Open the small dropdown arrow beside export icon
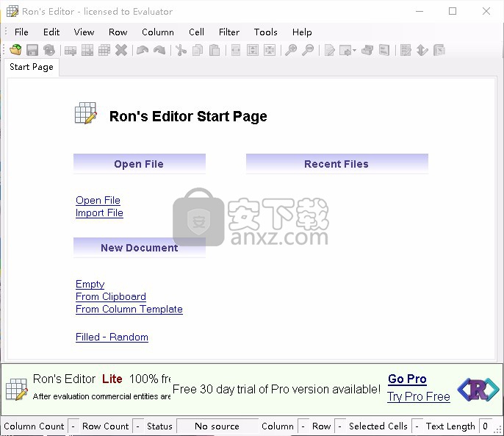The height and width of the screenshot is (436, 504). pyautogui.click(x=355, y=50)
